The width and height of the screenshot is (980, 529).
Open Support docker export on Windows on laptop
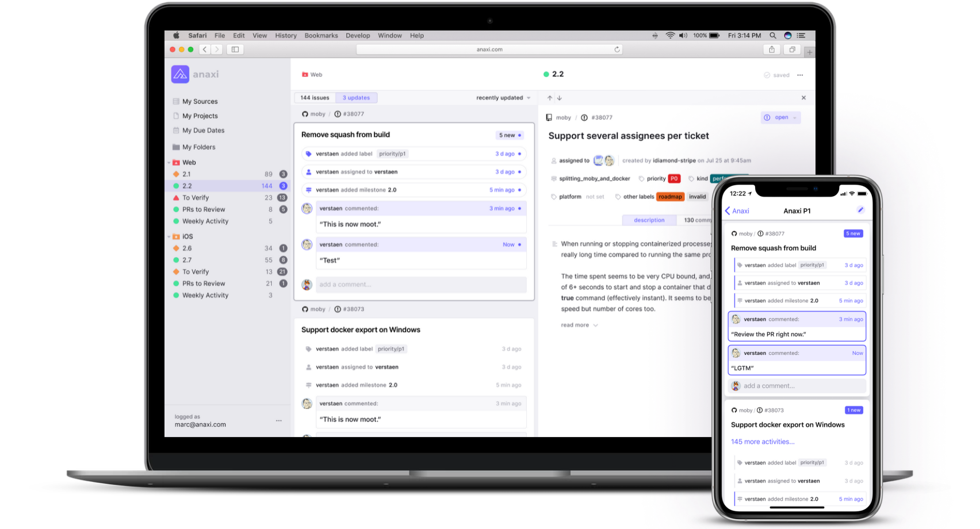coord(361,330)
